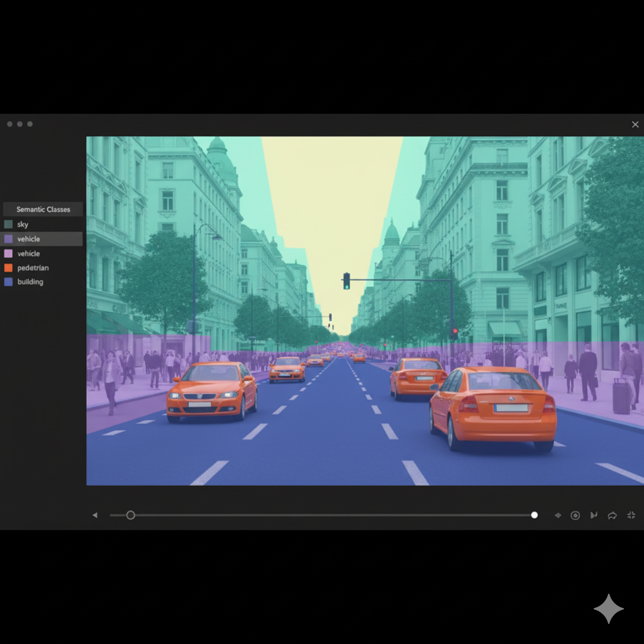Screen dimensions: 644x644
Task: Click the back arrow left of the timeline
Action: pos(95,515)
